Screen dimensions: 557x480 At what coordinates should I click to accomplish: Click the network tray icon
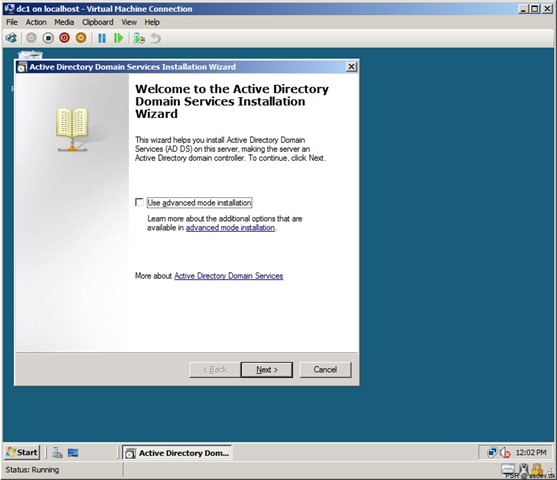(x=492, y=452)
